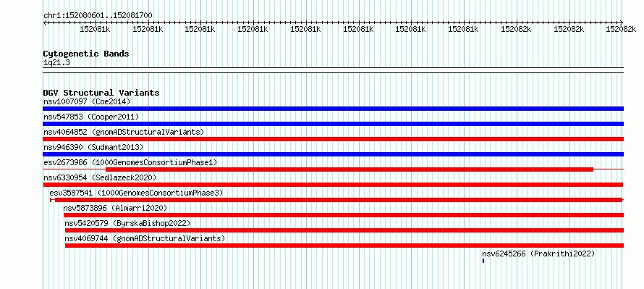Open the nsv547853 (Cooper2011) label

tap(91, 117)
